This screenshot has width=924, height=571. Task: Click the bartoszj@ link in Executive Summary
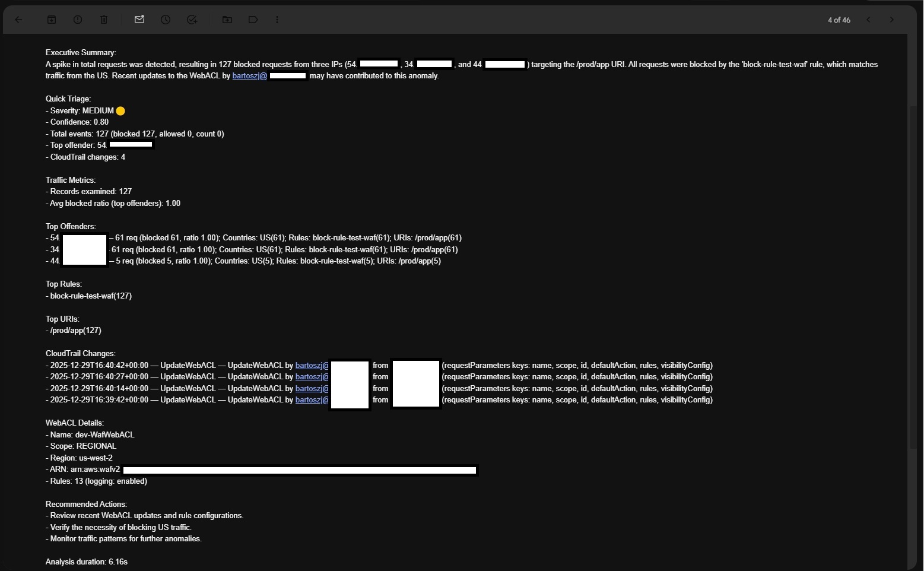(x=249, y=76)
